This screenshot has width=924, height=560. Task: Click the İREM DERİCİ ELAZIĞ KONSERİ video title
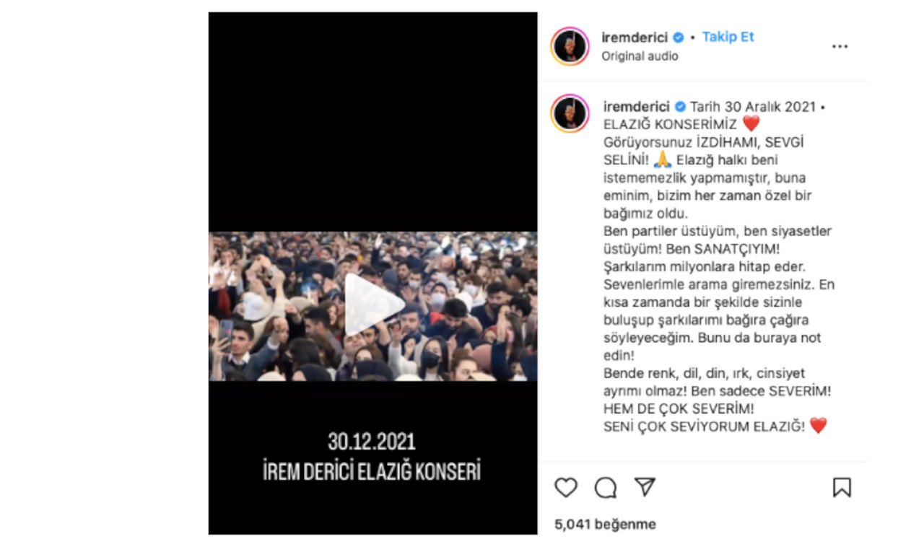[x=372, y=471]
